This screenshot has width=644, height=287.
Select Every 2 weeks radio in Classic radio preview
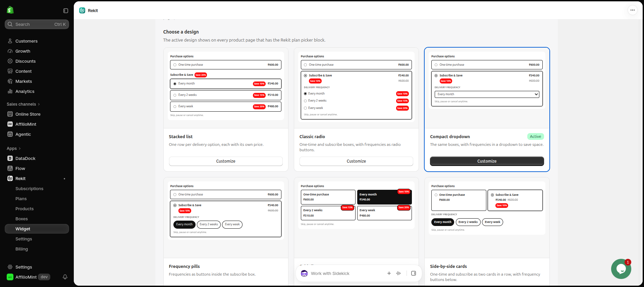[305, 101]
